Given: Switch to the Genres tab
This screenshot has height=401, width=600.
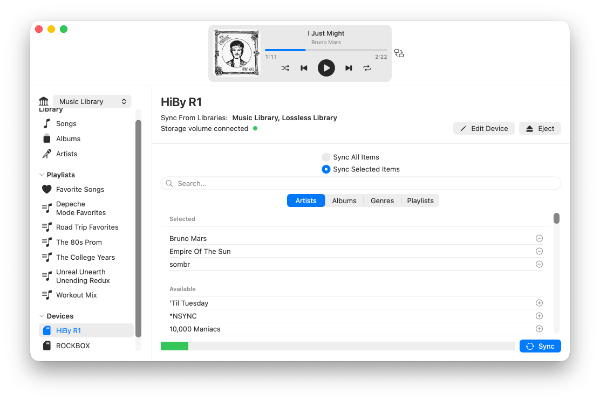Looking at the screenshot, I should coord(382,200).
